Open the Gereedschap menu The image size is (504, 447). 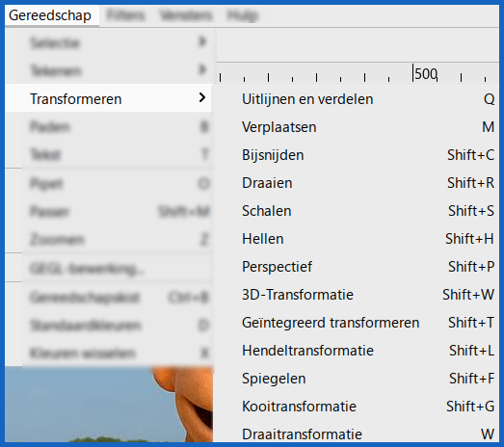(x=50, y=15)
